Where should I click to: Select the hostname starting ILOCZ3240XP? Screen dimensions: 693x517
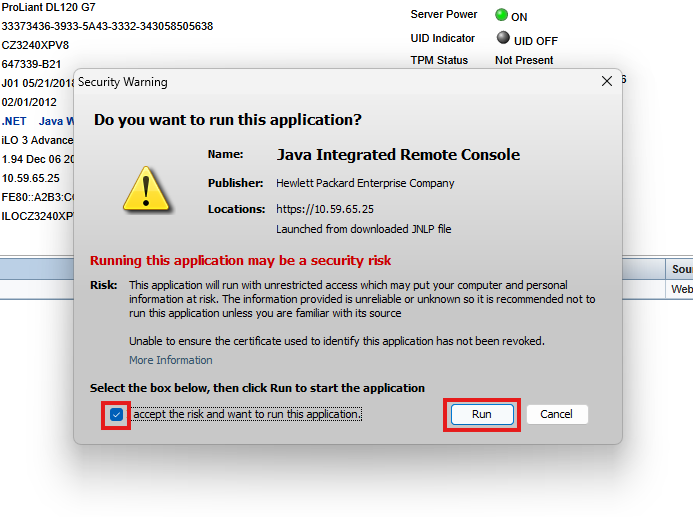(x=38, y=216)
